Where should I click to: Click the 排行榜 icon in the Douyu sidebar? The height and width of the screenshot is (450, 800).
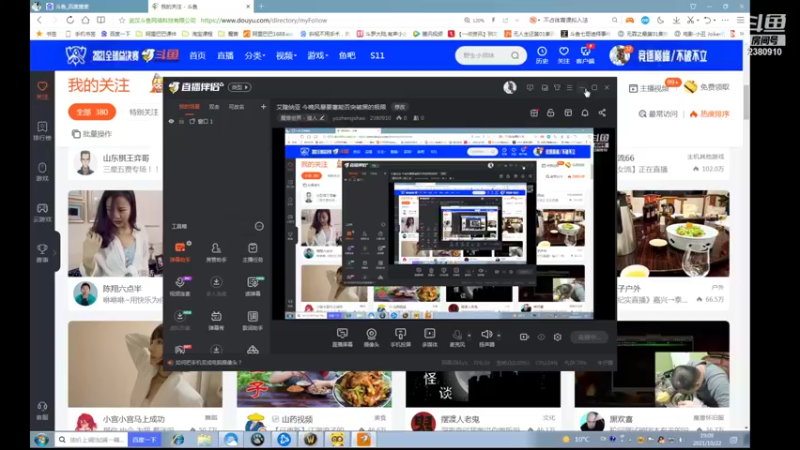coord(42,131)
